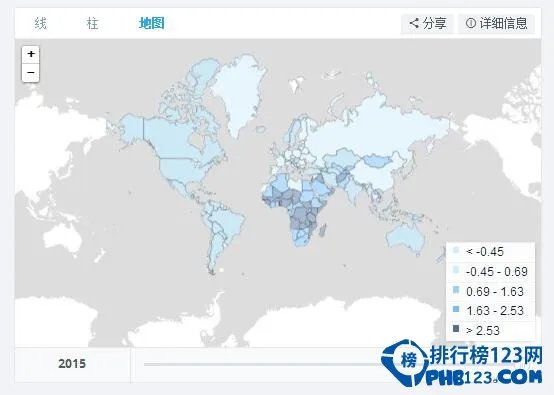
Task: Zoom out the map with minus button
Action: click(31, 73)
